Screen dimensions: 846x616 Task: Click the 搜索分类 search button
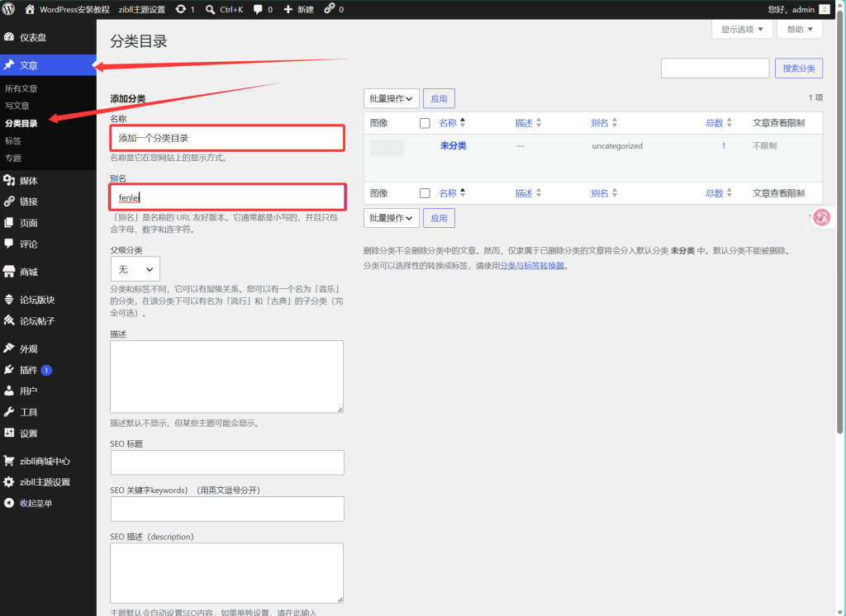tap(799, 69)
